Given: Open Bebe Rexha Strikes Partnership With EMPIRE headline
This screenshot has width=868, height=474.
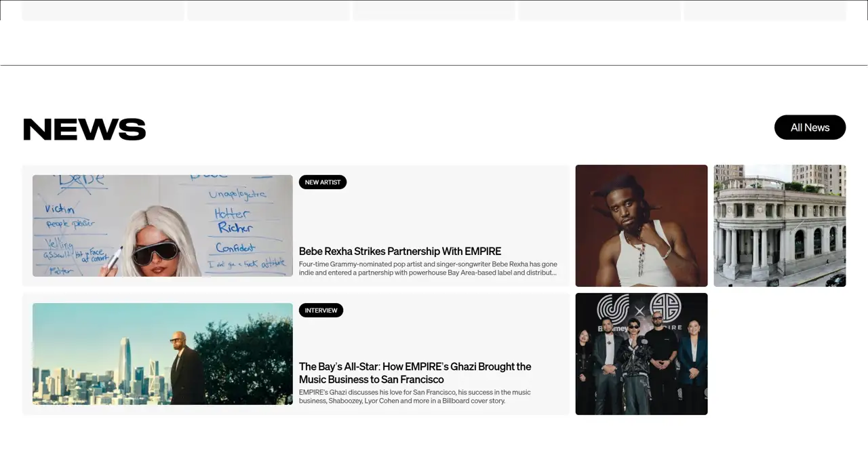Looking at the screenshot, I should [x=400, y=252].
